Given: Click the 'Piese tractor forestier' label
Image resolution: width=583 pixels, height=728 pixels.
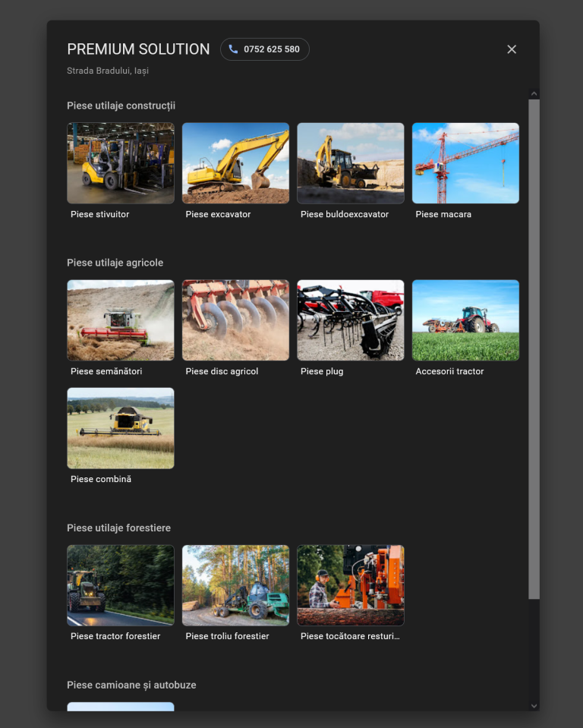Looking at the screenshot, I should pyautogui.click(x=115, y=636).
